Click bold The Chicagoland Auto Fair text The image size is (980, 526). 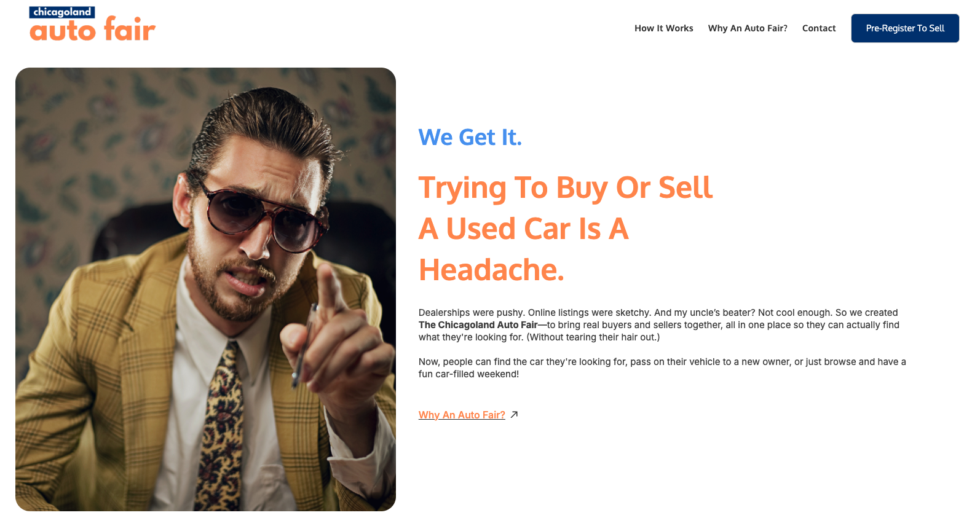point(478,325)
